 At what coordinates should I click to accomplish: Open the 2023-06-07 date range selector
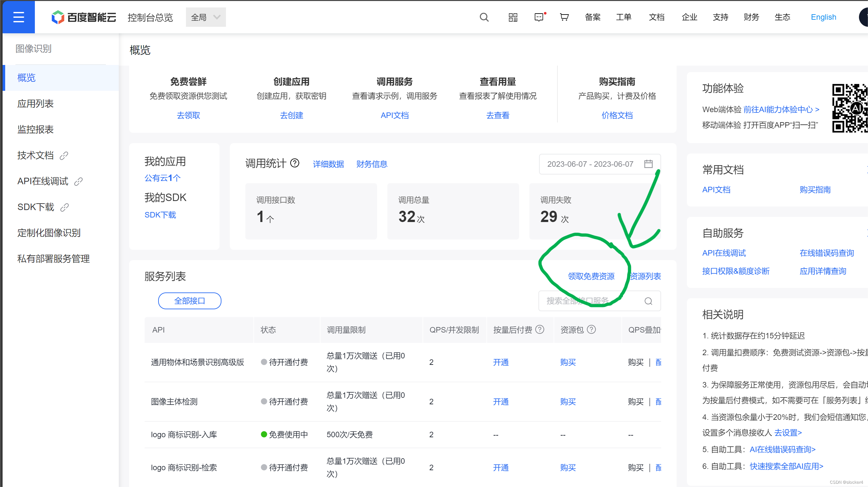[x=590, y=164]
